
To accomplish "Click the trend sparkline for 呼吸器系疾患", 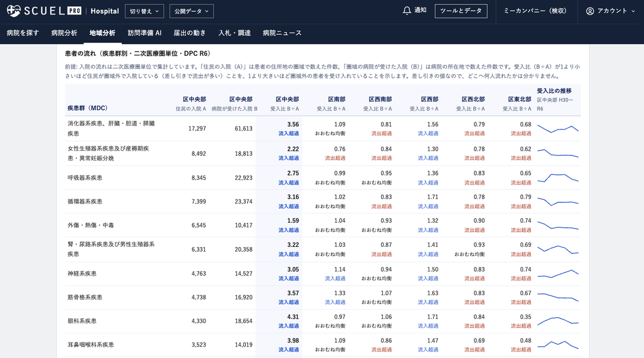I will (x=558, y=178).
